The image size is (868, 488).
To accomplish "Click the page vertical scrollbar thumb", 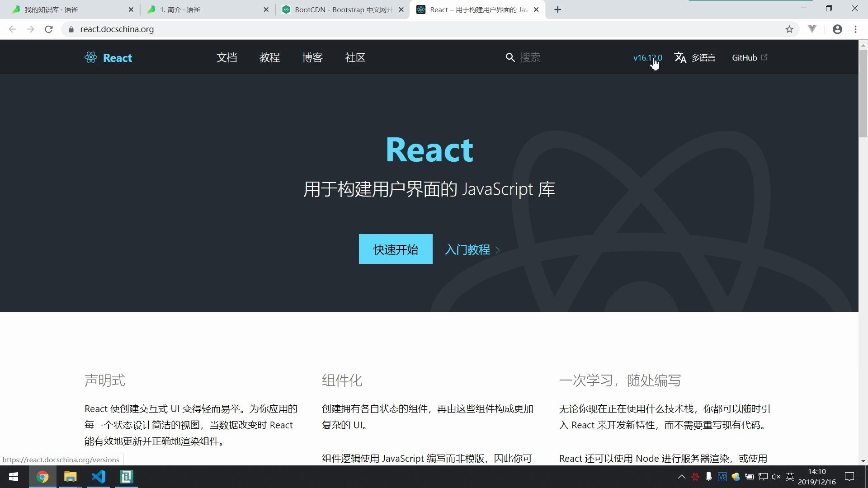I will tap(863, 93).
